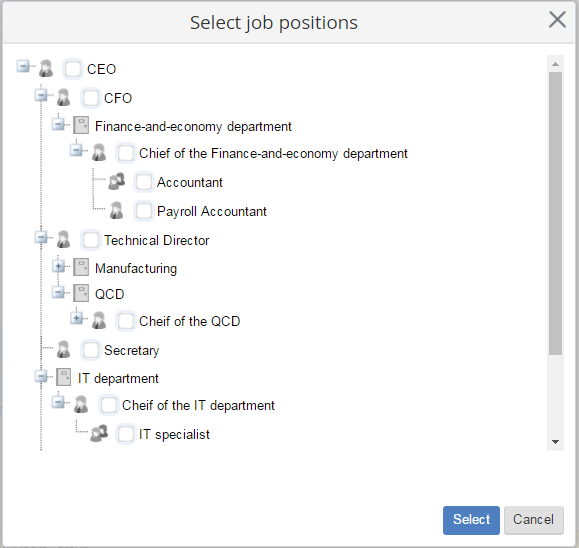The height and width of the screenshot is (548, 579).
Task: Collapse the IT department node
Action: pyautogui.click(x=41, y=376)
